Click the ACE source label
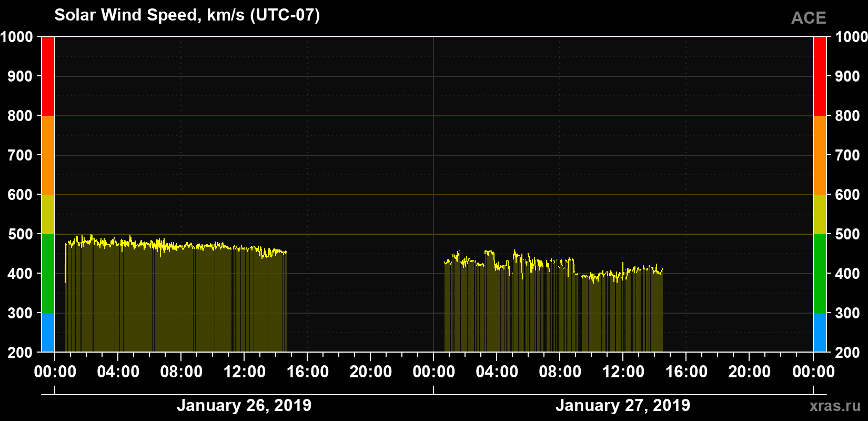868x421 pixels. tap(809, 18)
